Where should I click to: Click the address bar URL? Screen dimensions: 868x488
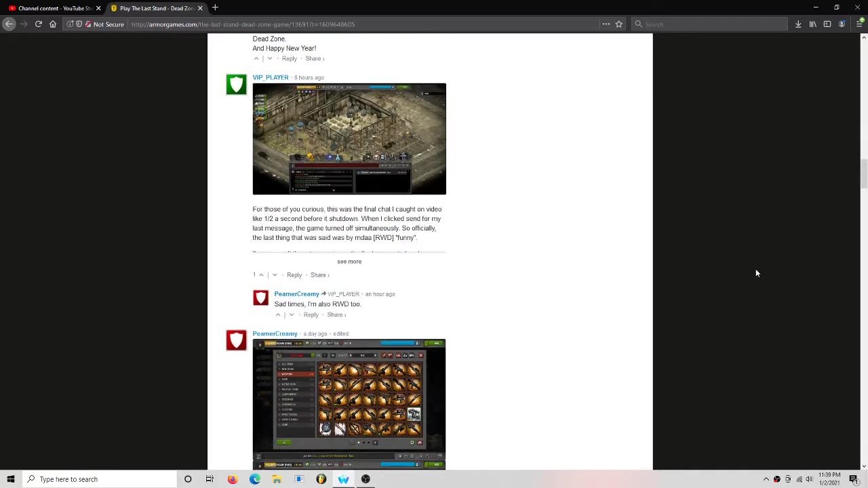pos(243,24)
